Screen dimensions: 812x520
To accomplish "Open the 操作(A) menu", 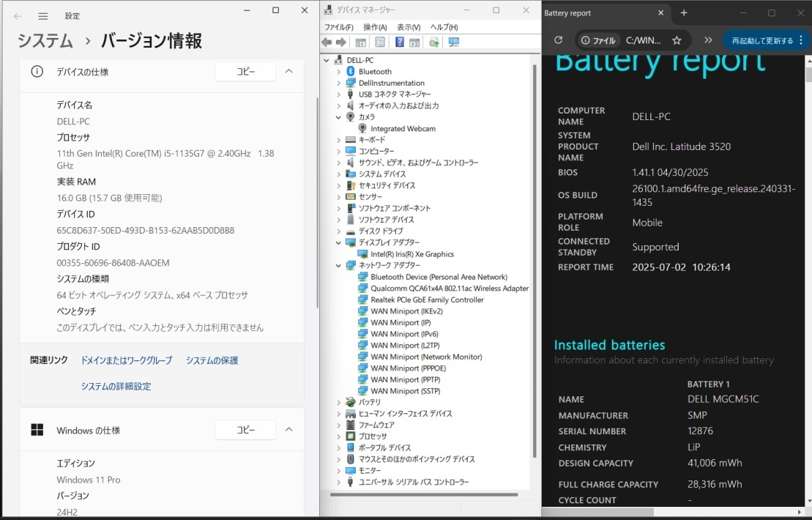I will pyautogui.click(x=375, y=27).
